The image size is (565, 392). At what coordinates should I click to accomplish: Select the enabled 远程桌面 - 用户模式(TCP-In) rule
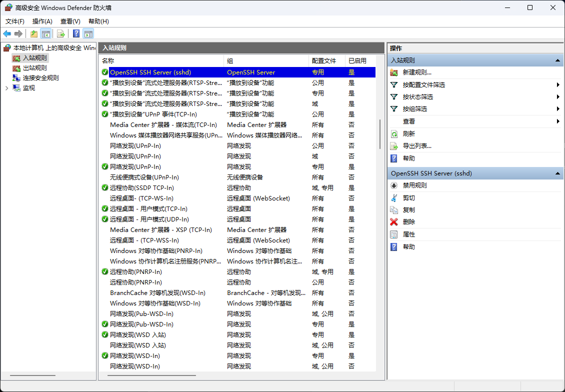point(148,209)
